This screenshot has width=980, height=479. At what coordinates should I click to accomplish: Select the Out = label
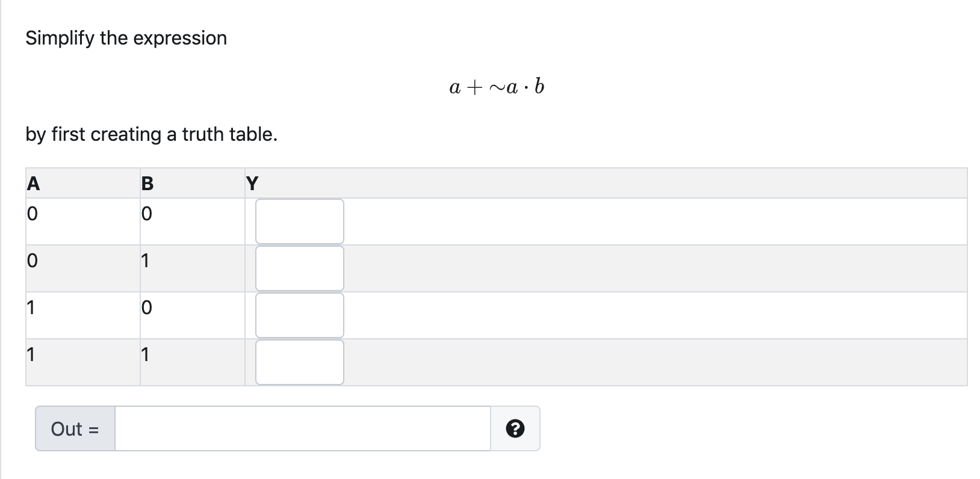tap(73, 428)
